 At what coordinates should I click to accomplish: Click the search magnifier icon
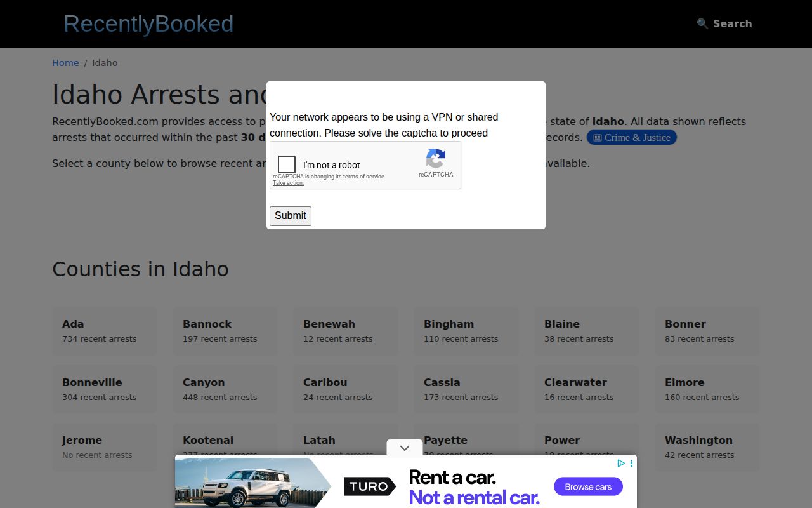pyautogui.click(x=702, y=23)
